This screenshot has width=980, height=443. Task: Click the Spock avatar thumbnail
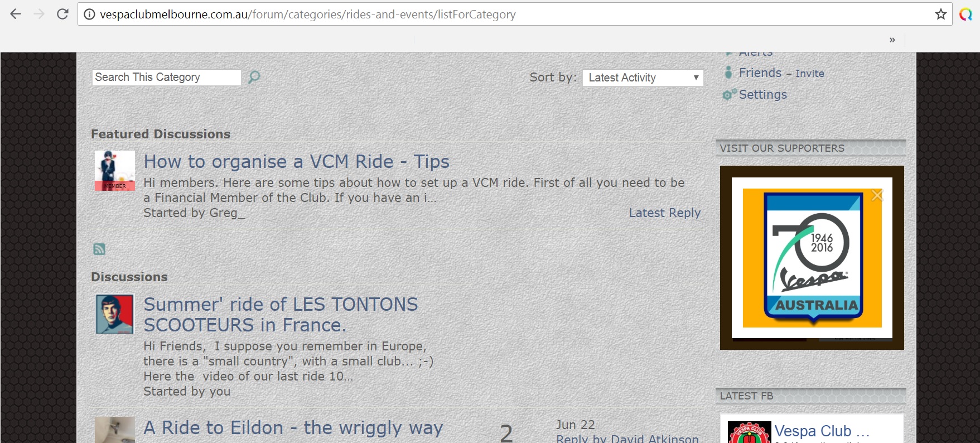[x=115, y=314]
